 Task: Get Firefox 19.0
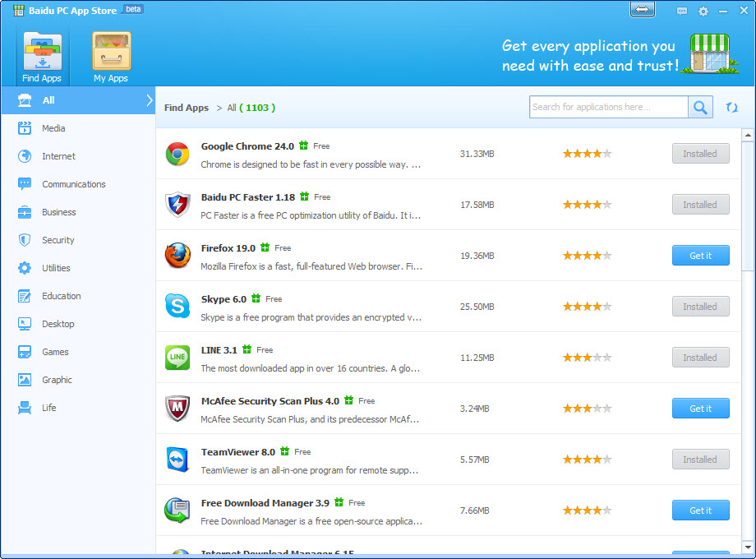[701, 256]
